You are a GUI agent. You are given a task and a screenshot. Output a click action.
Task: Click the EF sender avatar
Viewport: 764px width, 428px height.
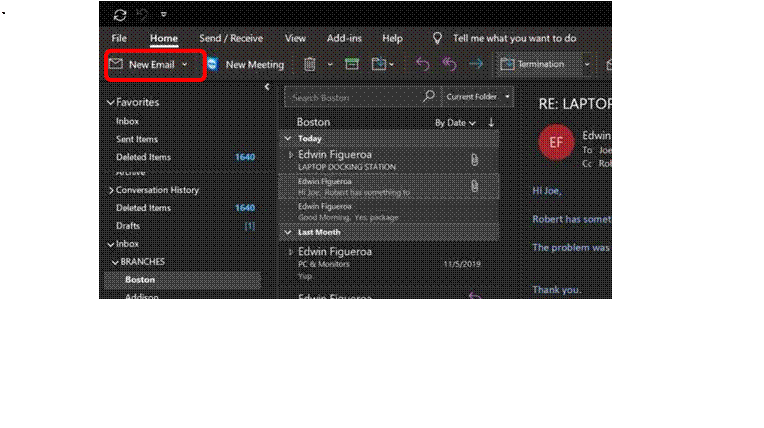[556, 142]
